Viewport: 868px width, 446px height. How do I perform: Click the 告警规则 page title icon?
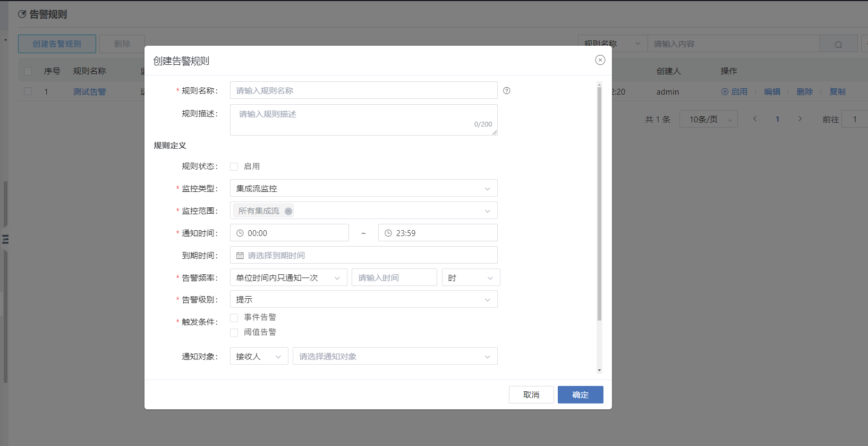pyautogui.click(x=22, y=14)
